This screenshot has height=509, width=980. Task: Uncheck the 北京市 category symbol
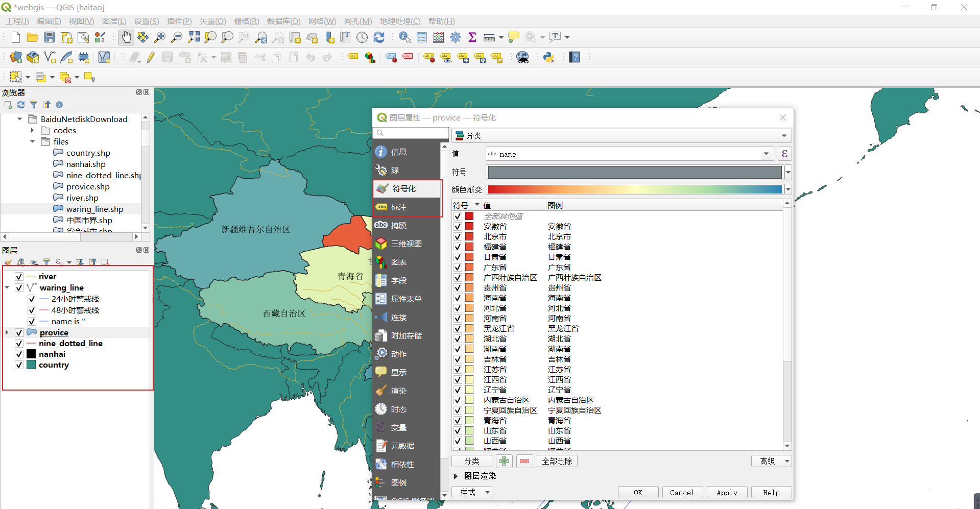pyautogui.click(x=457, y=236)
